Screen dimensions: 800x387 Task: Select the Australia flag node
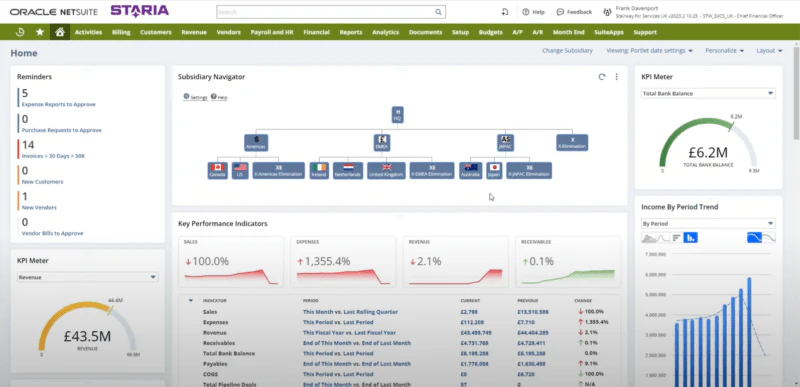click(x=470, y=170)
